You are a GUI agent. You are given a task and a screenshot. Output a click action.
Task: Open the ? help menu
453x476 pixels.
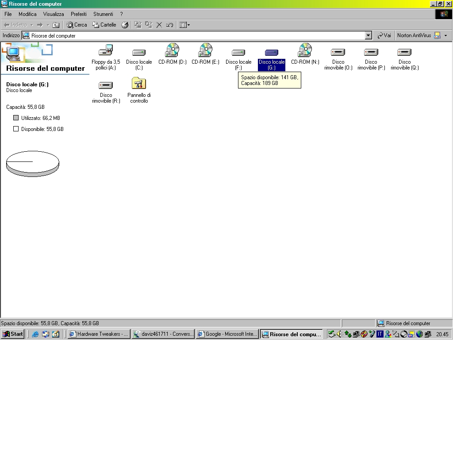click(x=122, y=14)
